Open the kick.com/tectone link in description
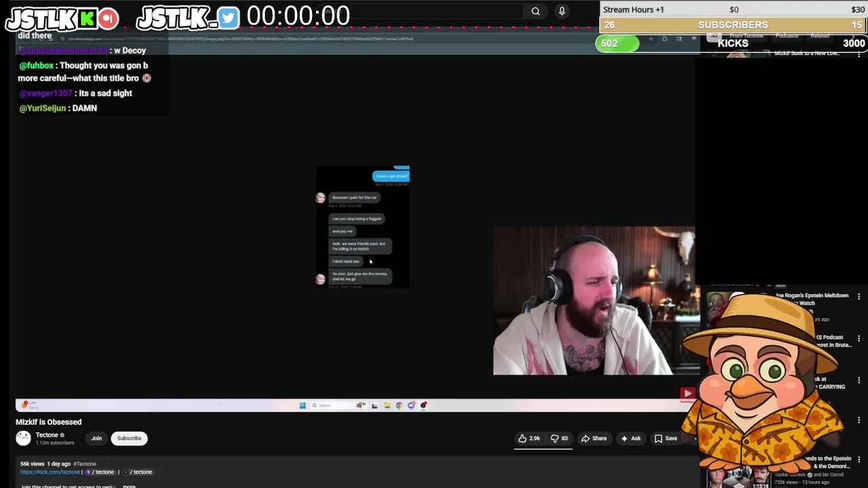 click(x=50, y=472)
